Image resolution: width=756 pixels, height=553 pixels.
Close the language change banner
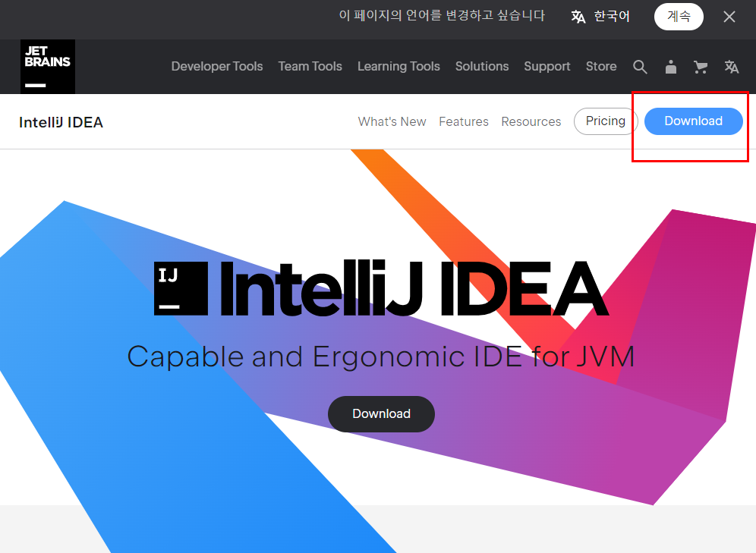point(729,17)
